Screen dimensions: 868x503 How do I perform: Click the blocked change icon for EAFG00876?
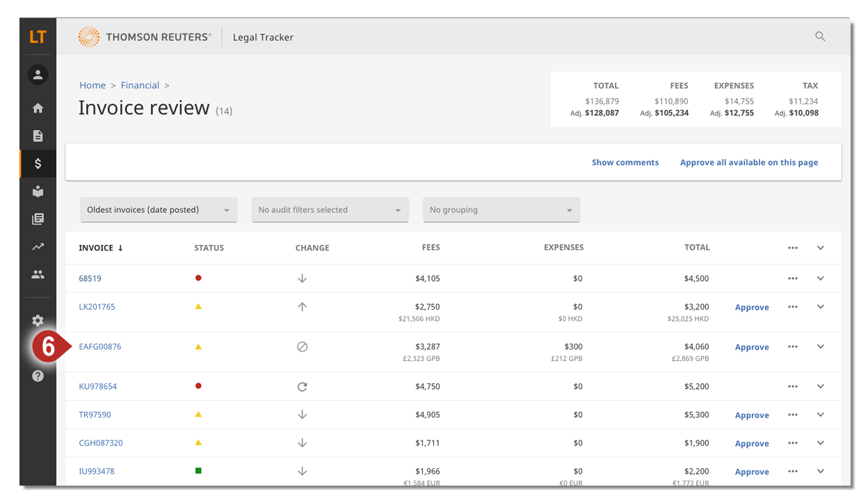[302, 346]
